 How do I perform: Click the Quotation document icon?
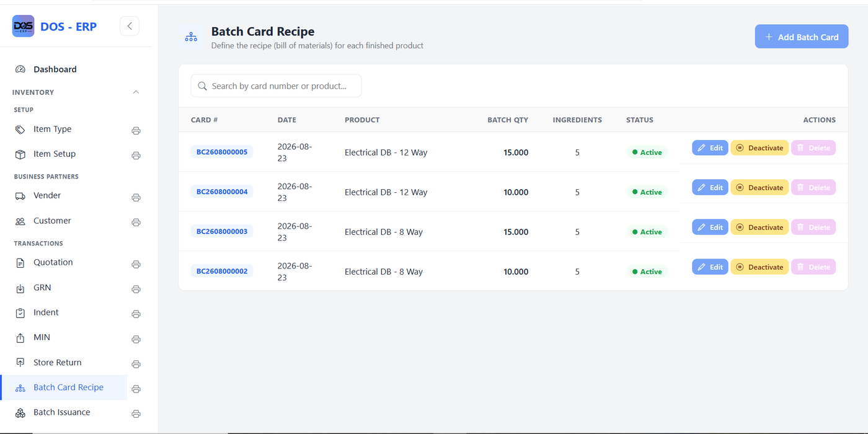(x=20, y=263)
